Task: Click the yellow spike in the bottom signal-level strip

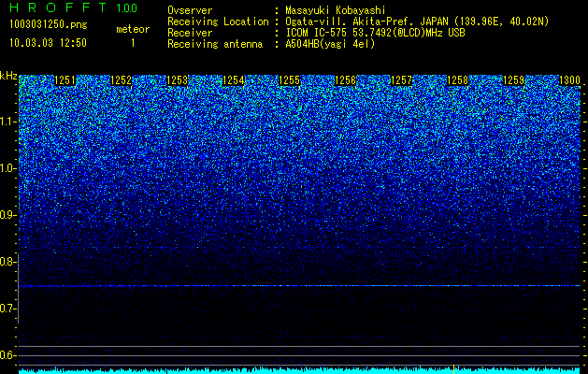Action: 453,369
